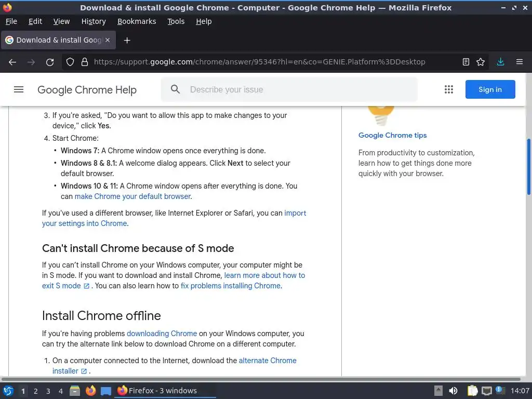Switch to virtual desktop 4
Image resolution: width=532 pixels, height=399 pixels.
pyautogui.click(x=61, y=391)
